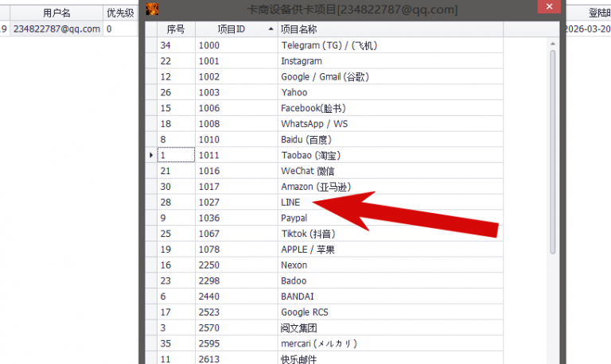Select the WeChat 微信 project

click(307, 171)
